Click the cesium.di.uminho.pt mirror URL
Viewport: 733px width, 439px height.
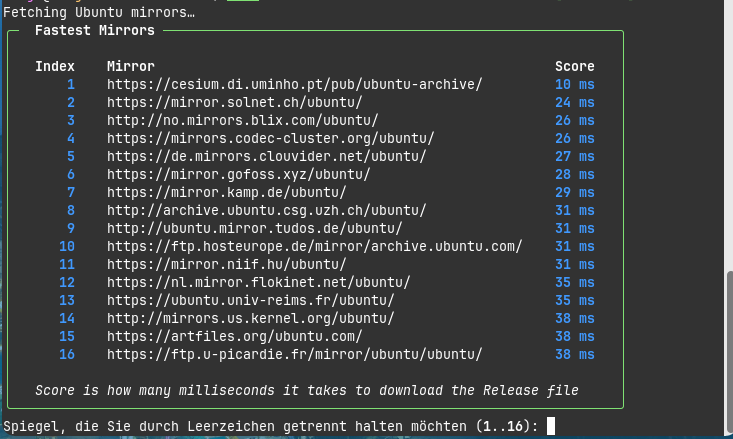click(295, 84)
